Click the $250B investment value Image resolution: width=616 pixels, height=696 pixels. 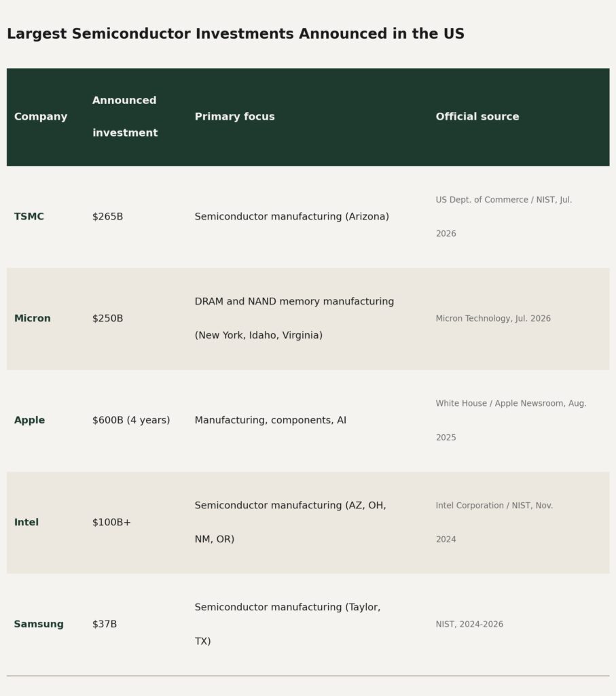(x=108, y=318)
